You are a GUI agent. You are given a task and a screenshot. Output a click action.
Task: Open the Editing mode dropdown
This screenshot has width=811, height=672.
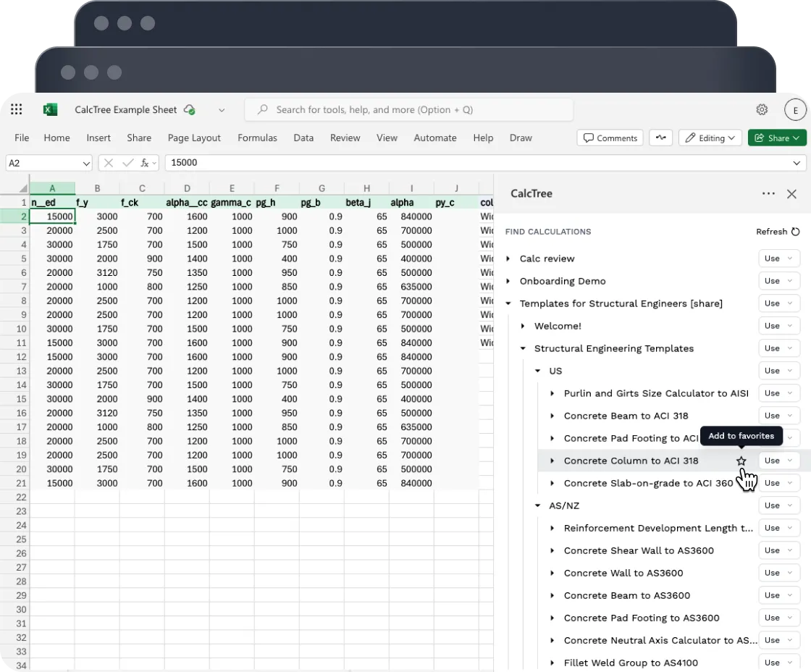[x=710, y=138]
